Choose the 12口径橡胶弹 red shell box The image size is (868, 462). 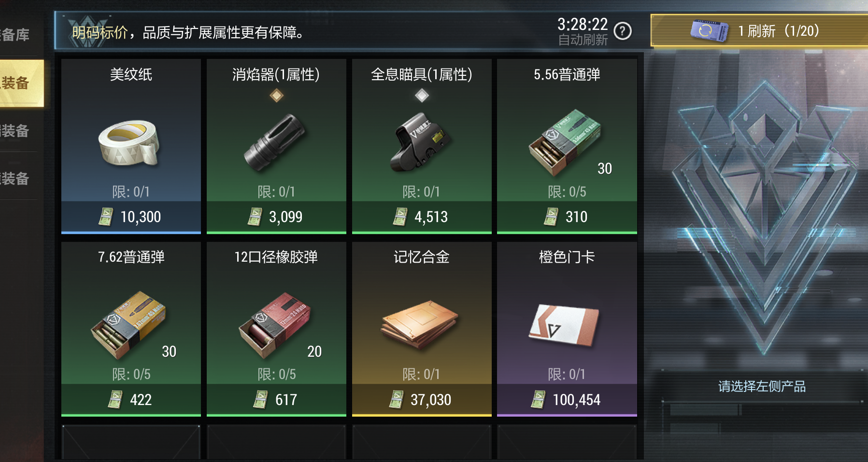tap(274, 325)
